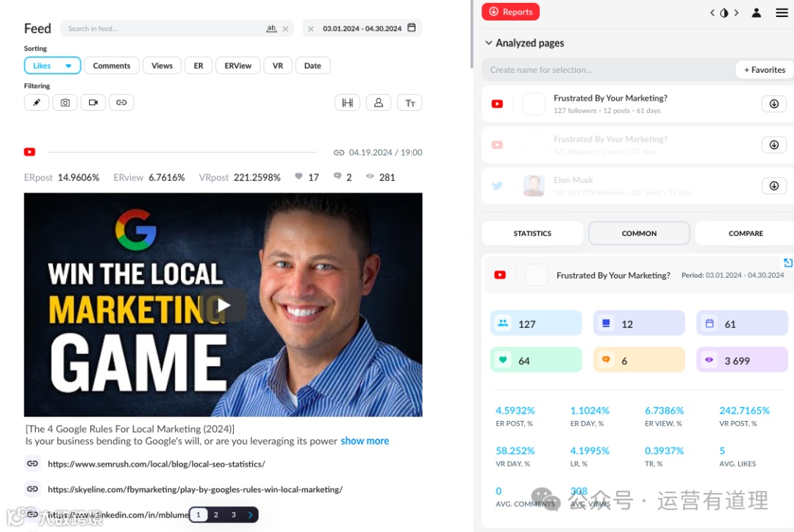Click the expand icon on statistics card
The width and height of the screenshot is (794, 532).
(788, 262)
